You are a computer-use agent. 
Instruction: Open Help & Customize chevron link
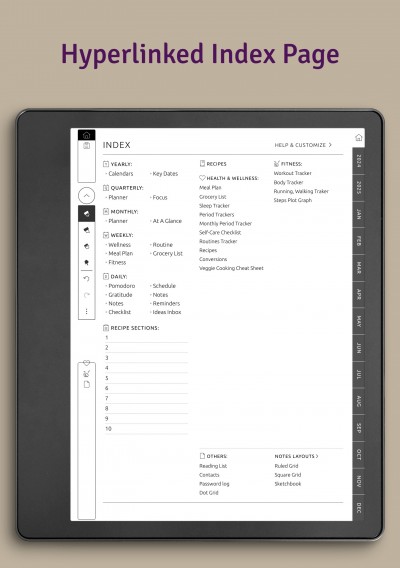(x=303, y=145)
